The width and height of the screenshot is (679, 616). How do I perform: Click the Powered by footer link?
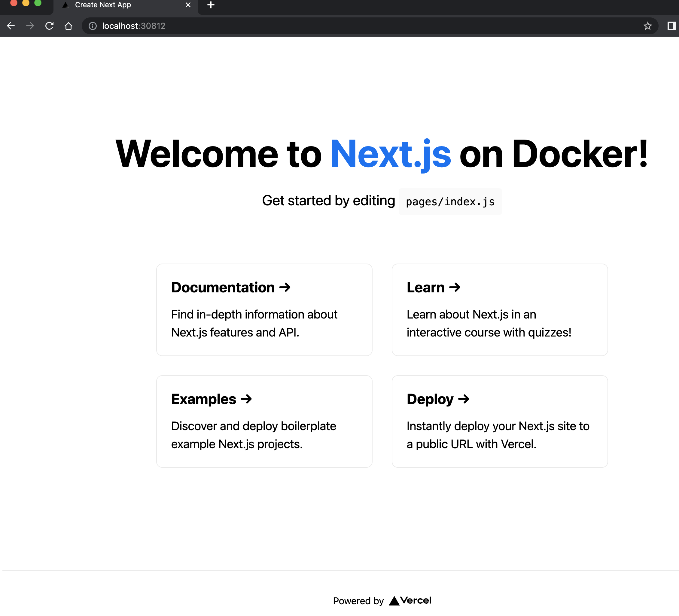(x=358, y=601)
